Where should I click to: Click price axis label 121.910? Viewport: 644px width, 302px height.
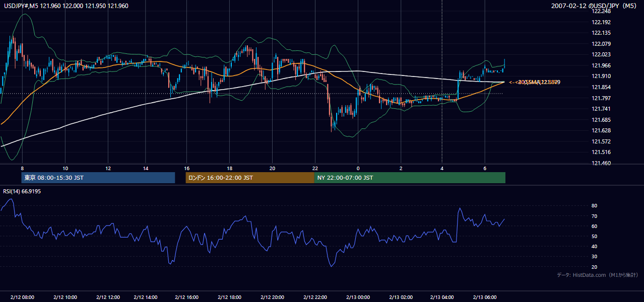tap(602, 76)
